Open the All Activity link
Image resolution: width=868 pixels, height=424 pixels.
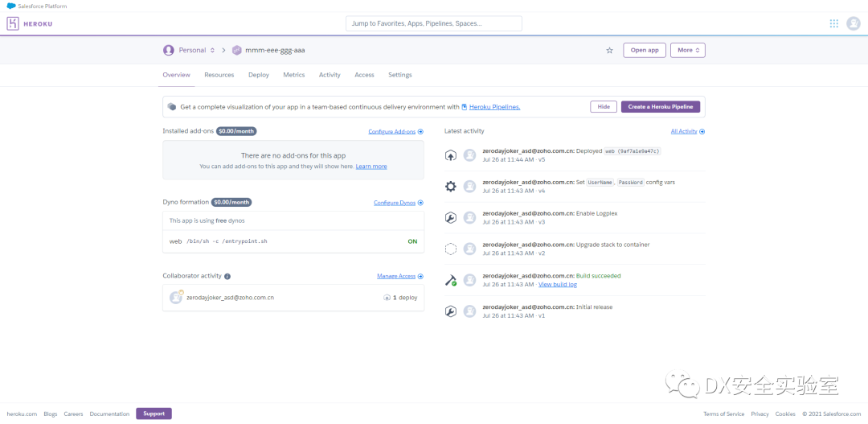(684, 131)
